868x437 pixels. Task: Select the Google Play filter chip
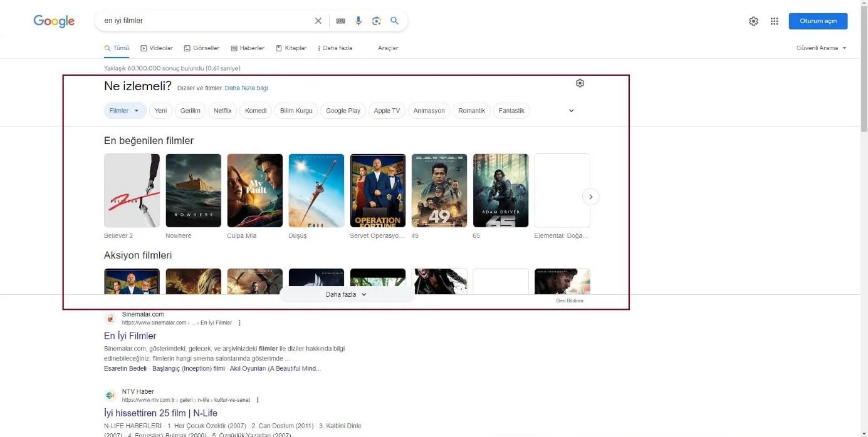pyautogui.click(x=343, y=111)
